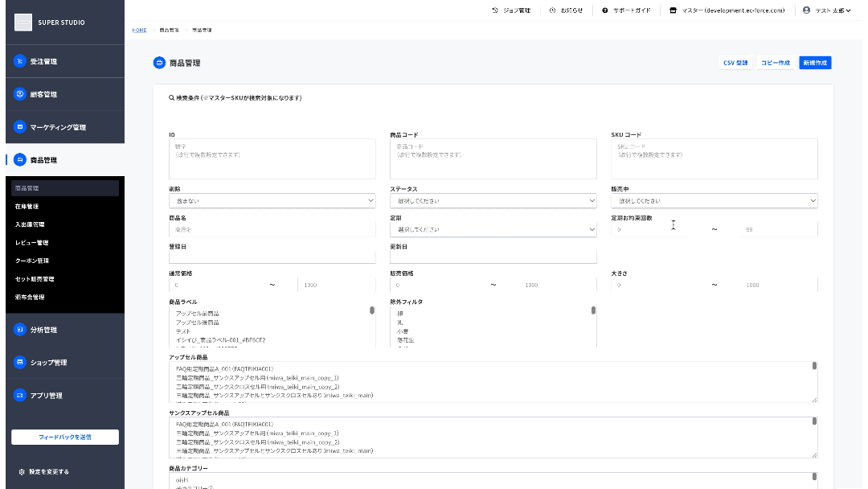Click the サポートガイド question mark icon
The width and height of the screenshot is (868, 489).
click(605, 10)
